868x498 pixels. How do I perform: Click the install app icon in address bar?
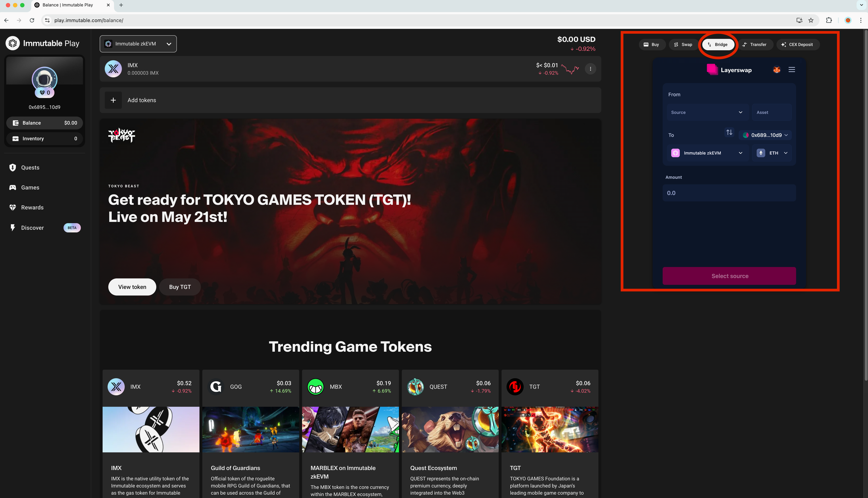799,20
